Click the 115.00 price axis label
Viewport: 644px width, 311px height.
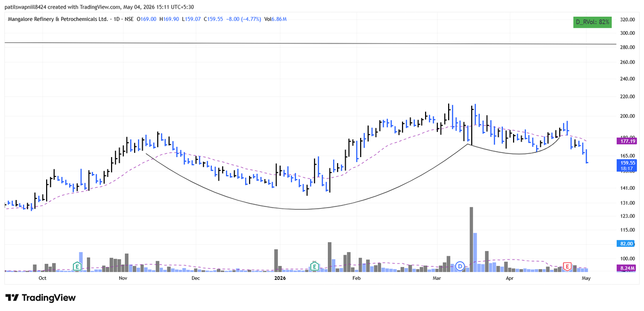click(x=628, y=229)
